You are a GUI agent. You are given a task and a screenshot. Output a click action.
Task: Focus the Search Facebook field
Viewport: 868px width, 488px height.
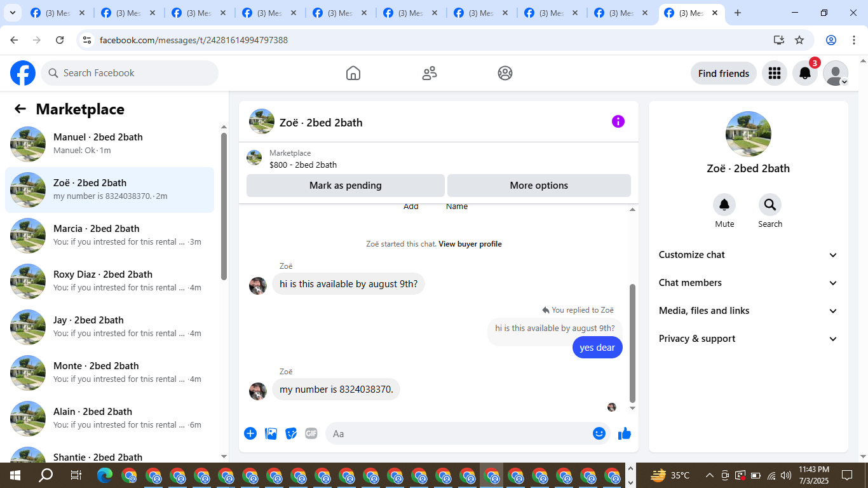(130, 73)
